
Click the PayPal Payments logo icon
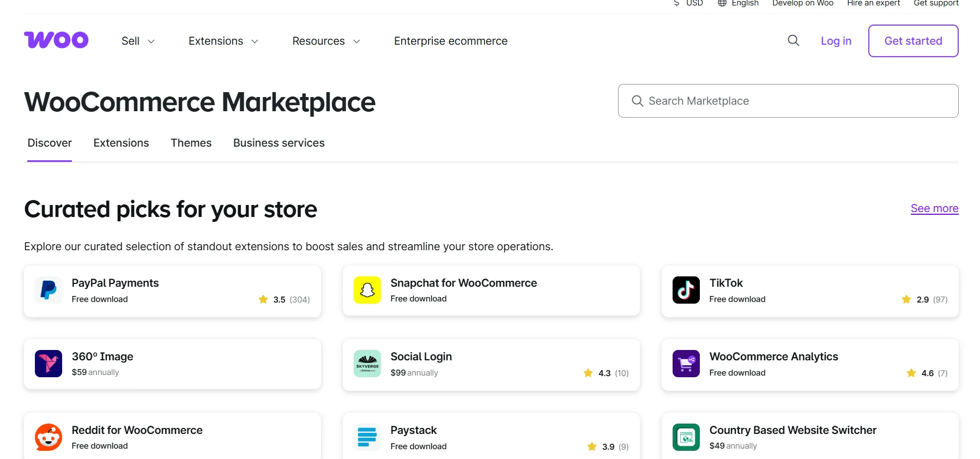point(49,290)
